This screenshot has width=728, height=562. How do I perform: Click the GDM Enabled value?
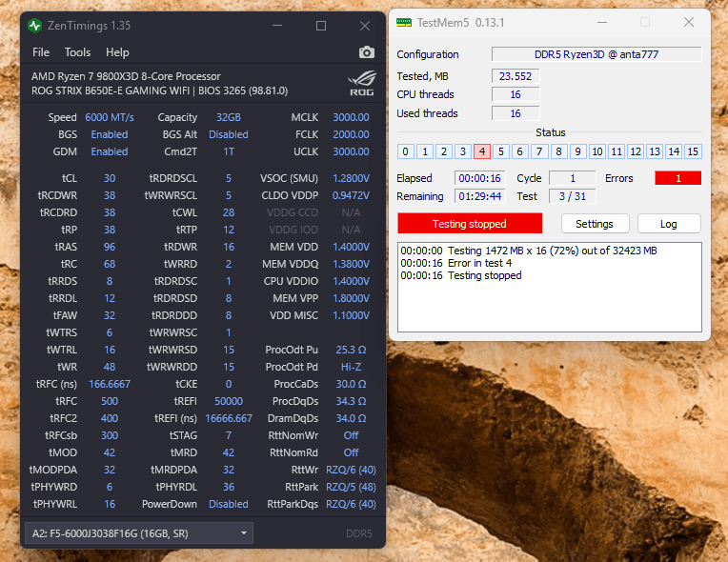pos(110,151)
